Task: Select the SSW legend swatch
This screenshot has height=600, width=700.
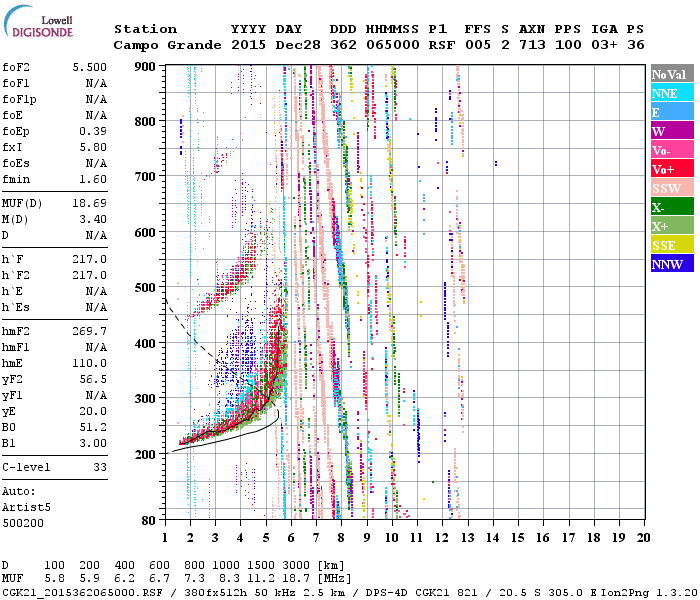Action: 672,188
